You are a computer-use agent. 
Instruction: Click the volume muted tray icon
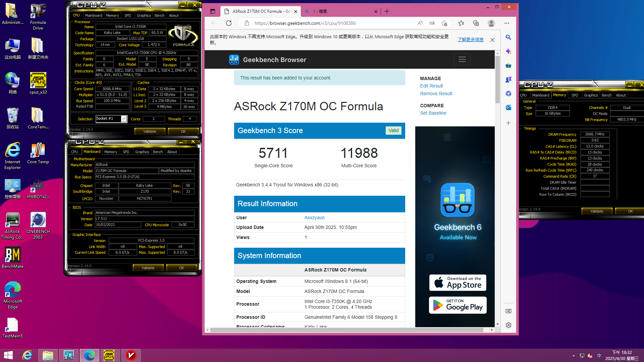pos(590,356)
